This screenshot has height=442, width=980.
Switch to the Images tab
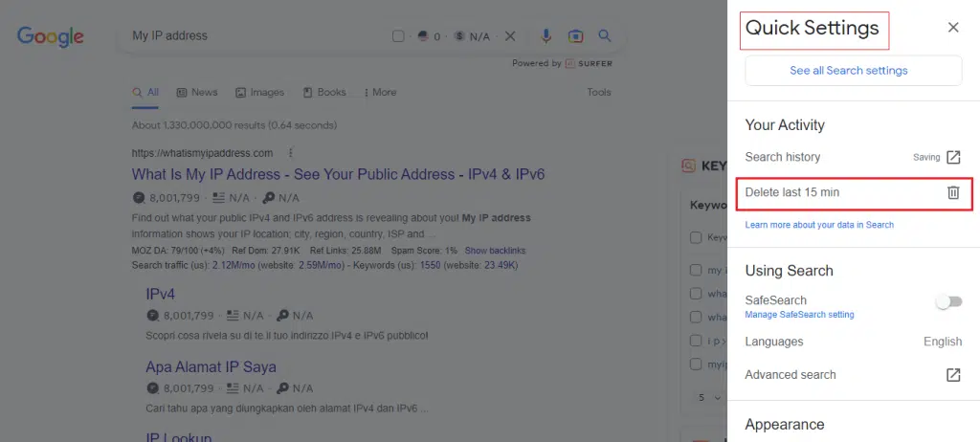(259, 93)
